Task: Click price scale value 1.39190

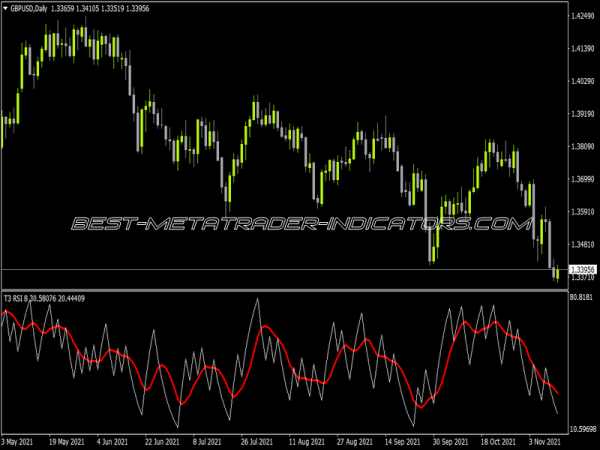Action: pyautogui.click(x=582, y=114)
